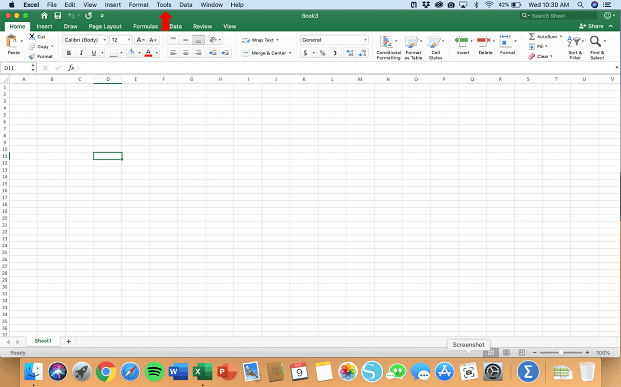621x387 pixels.
Task: Decrease indent icon
Action: click(x=213, y=53)
